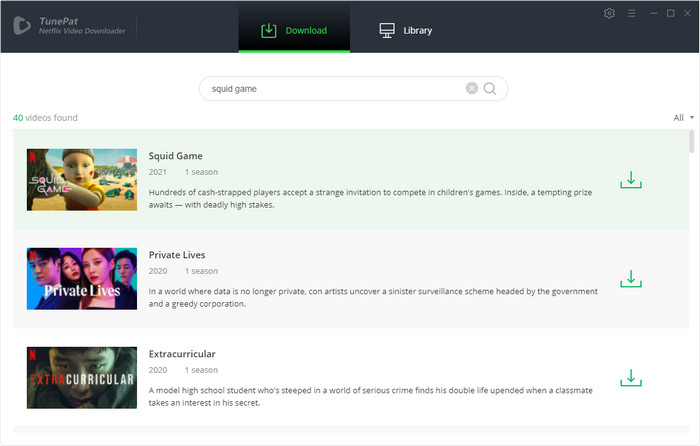The image size is (700, 446).
Task: Select the Squid Game title
Action: click(x=175, y=156)
